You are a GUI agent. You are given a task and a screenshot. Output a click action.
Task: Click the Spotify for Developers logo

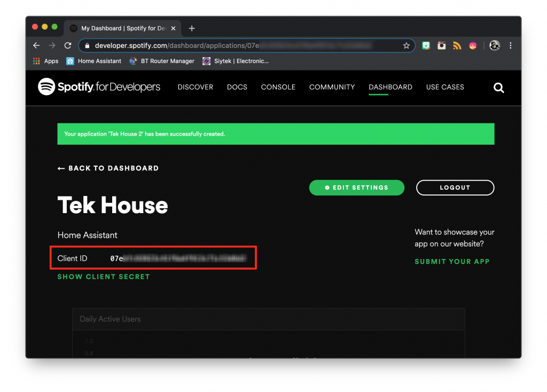click(99, 87)
